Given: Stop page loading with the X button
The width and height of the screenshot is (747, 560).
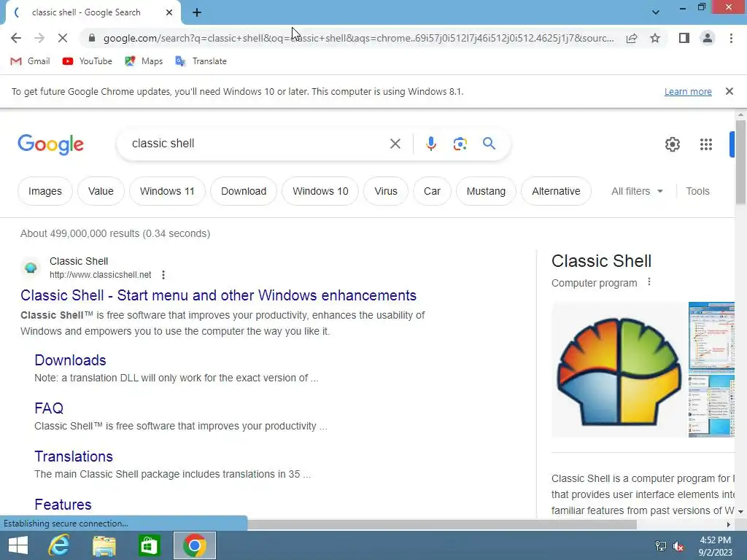Looking at the screenshot, I should coord(63,38).
